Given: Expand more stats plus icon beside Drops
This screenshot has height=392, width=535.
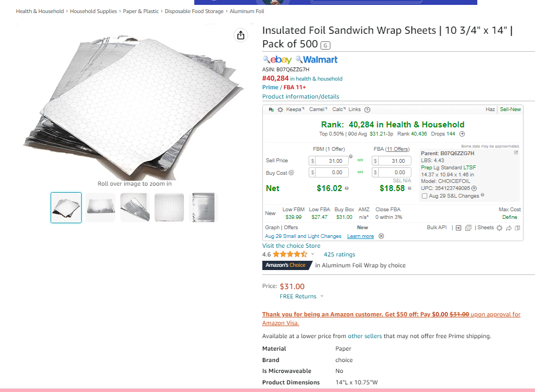Looking at the screenshot, I should [462, 134].
